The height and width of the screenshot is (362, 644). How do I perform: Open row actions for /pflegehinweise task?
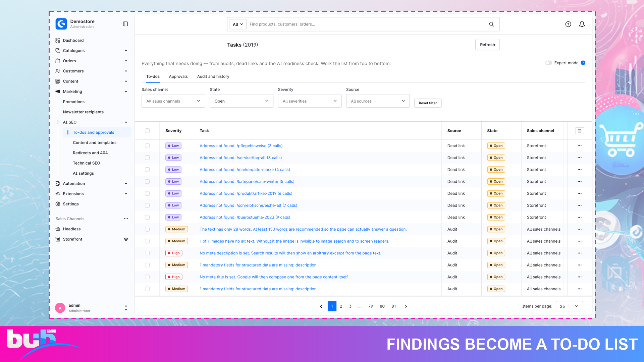point(580,146)
